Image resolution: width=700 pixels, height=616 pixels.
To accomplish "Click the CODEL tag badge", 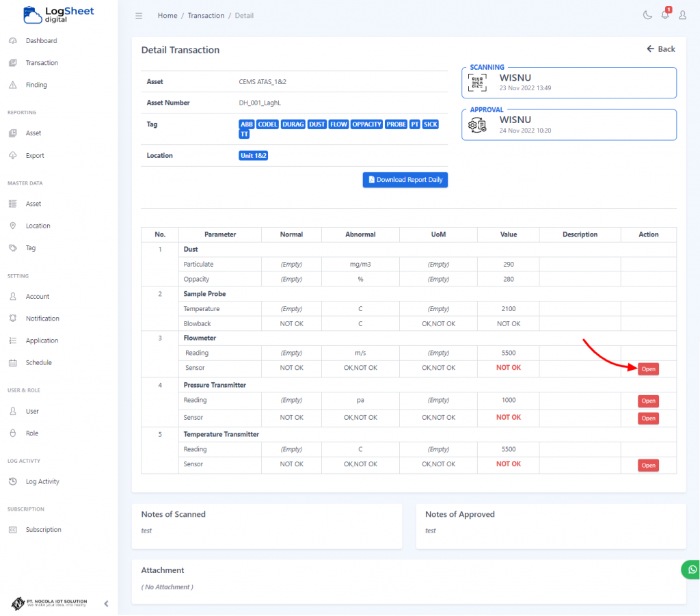I will 267,124.
